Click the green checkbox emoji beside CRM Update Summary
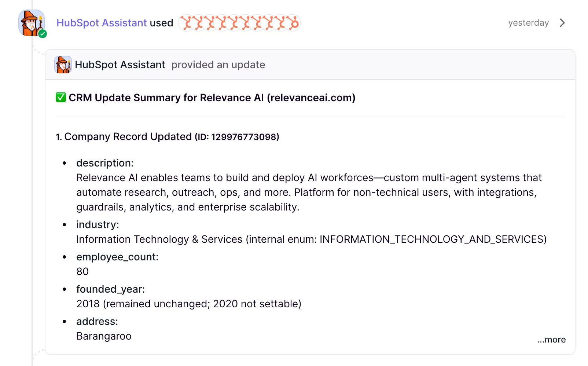Viewport: 588px width, 366px height. click(61, 98)
